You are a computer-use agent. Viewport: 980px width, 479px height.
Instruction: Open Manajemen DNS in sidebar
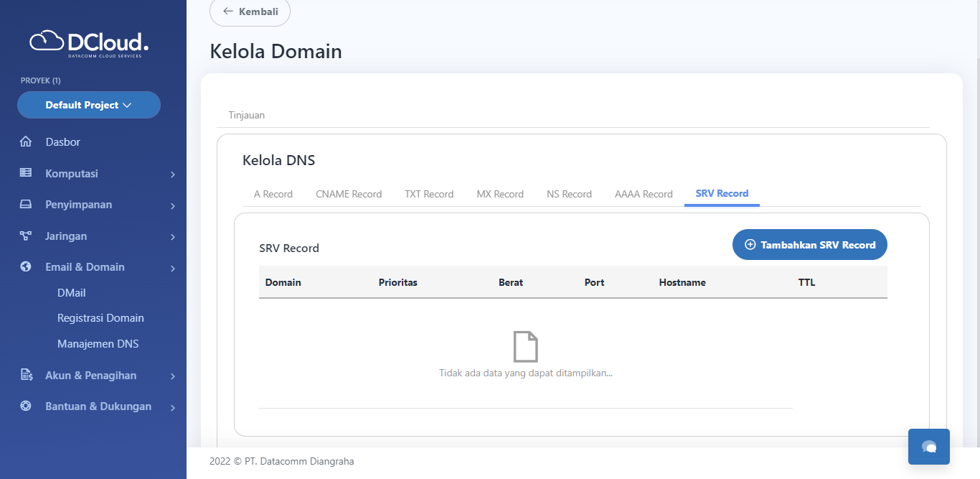(98, 344)
